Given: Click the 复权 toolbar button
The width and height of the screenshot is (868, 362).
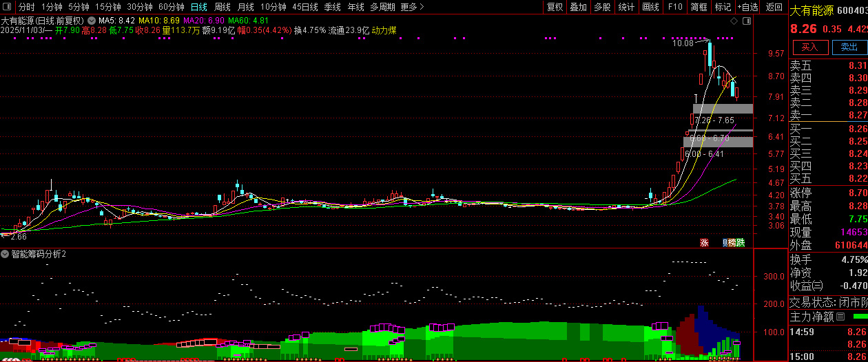Looking at the screenshot, I should 555,7.
